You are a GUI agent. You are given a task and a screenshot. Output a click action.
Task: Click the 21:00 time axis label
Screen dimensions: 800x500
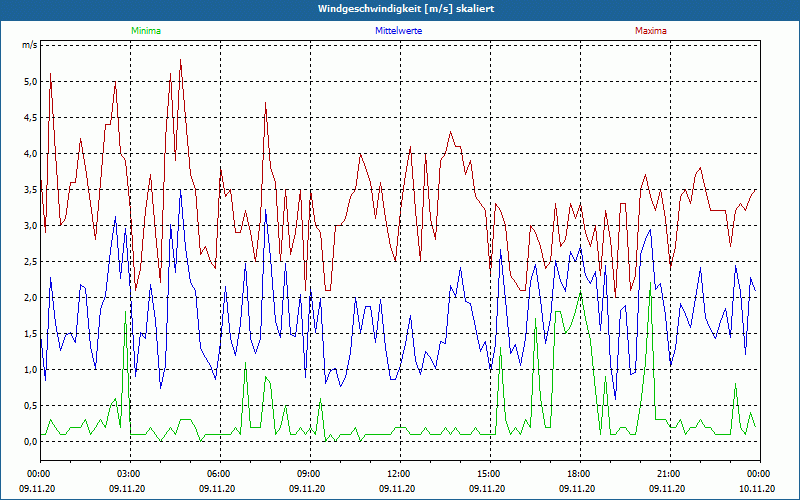tap(669, 474)
